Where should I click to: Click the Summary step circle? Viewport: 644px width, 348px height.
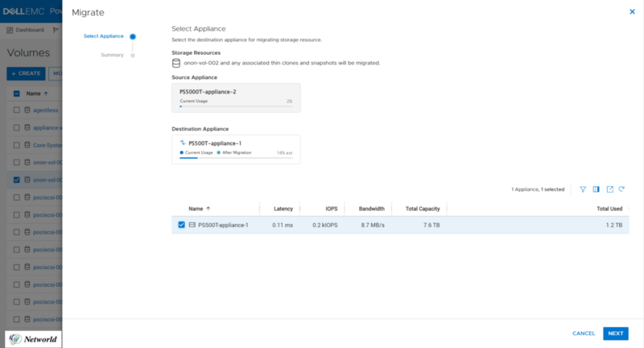coord(133,55)
